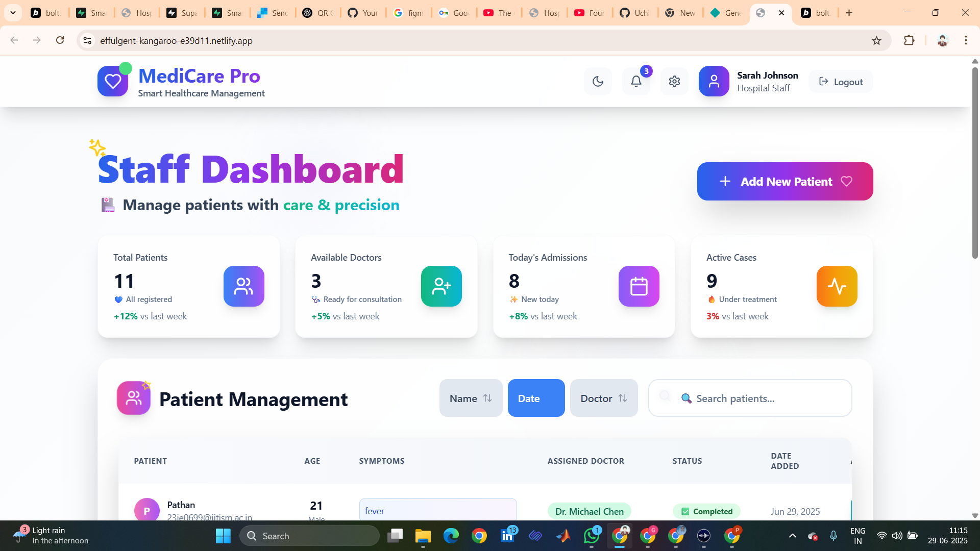This screenshot has width=980, height=551.
Task: Click the Available Doctors add-user icon
Action: point(441,286)
